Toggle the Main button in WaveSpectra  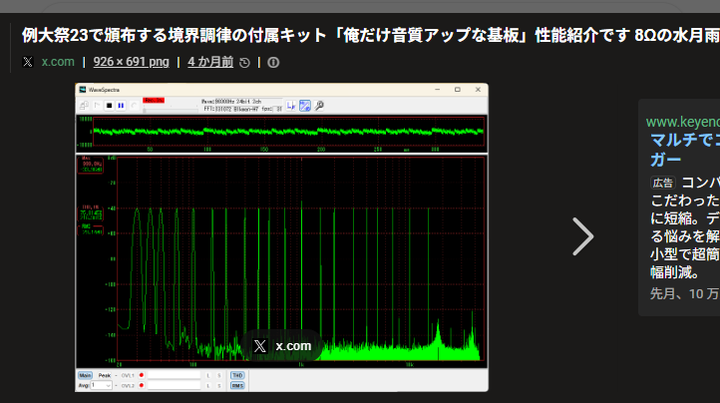[x=85, y=375]
